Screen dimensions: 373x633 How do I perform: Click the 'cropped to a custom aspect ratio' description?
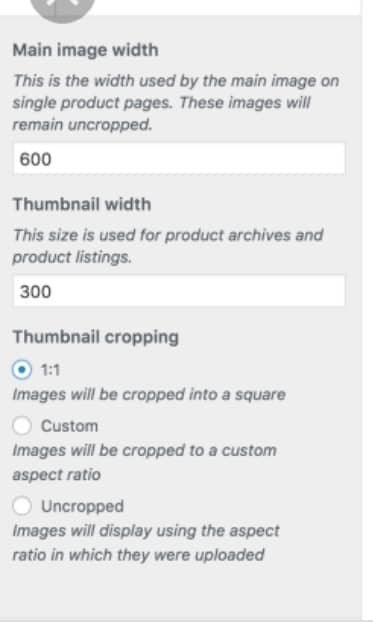[x=145, y=462]
